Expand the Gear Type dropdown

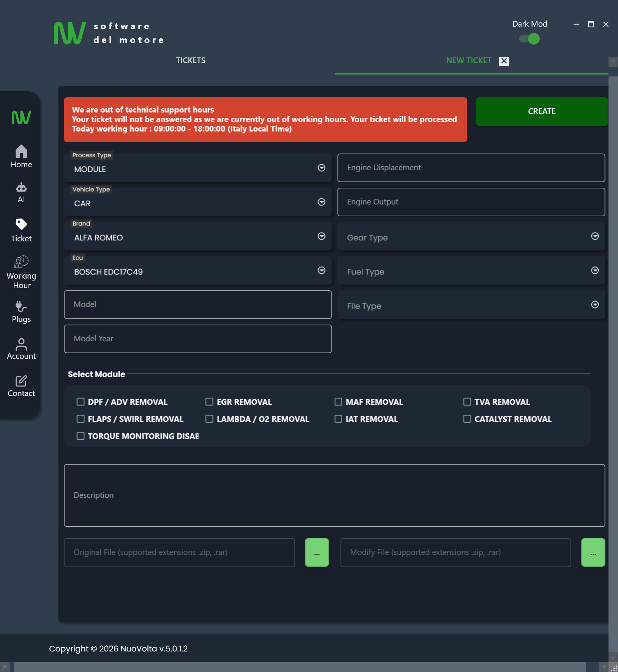pyautogui.click(x=594, y=236)
